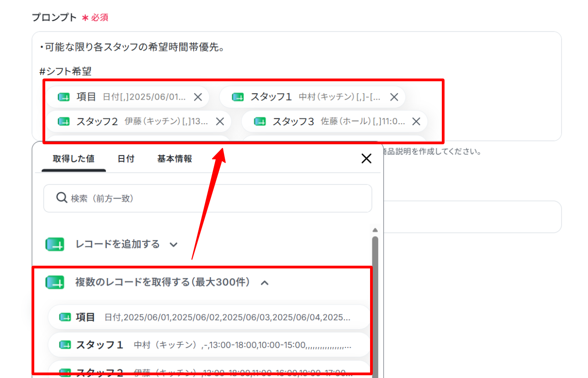Remove the スタッフ1 chip from the prompt
Image resolution: width=588 pixels, height=378 pixels.
[x=394, y=97]
